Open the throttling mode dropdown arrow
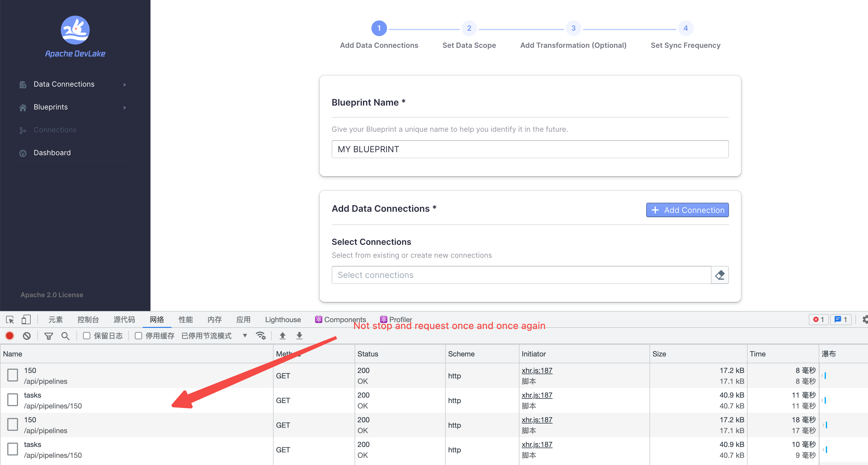The width and height of the screenshot is (868, 465). (x=245, y=336)
